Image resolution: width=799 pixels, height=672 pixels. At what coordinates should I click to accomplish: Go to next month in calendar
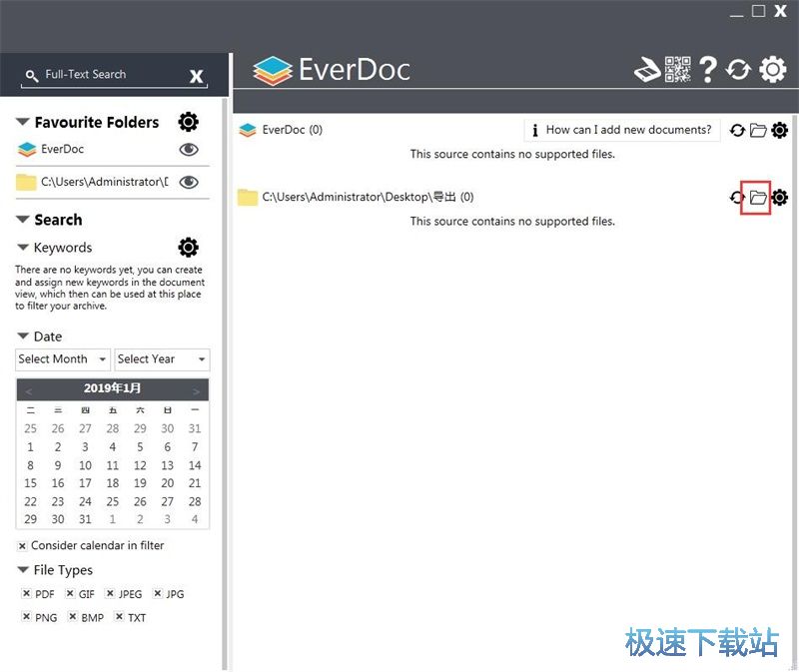pos(196,391)
